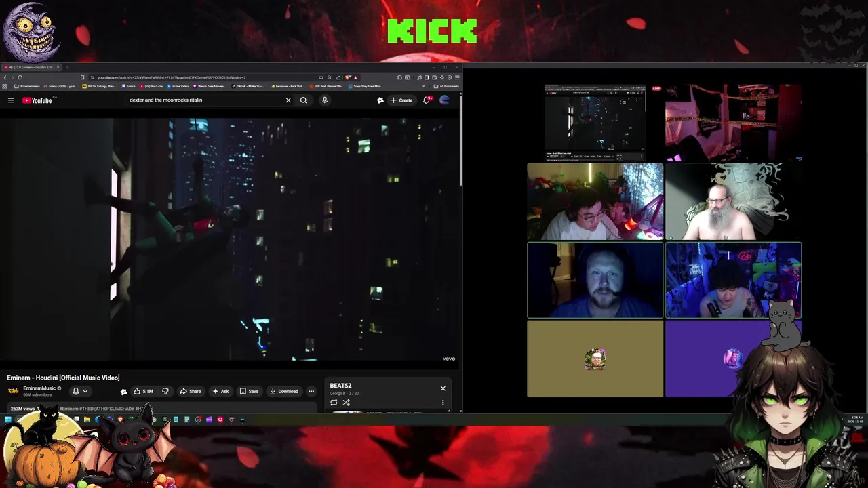Image resolution: width=868 pixels, height=488 pixels.
Task: Click the YouTube search magnifier button
Action: [304, 100]
